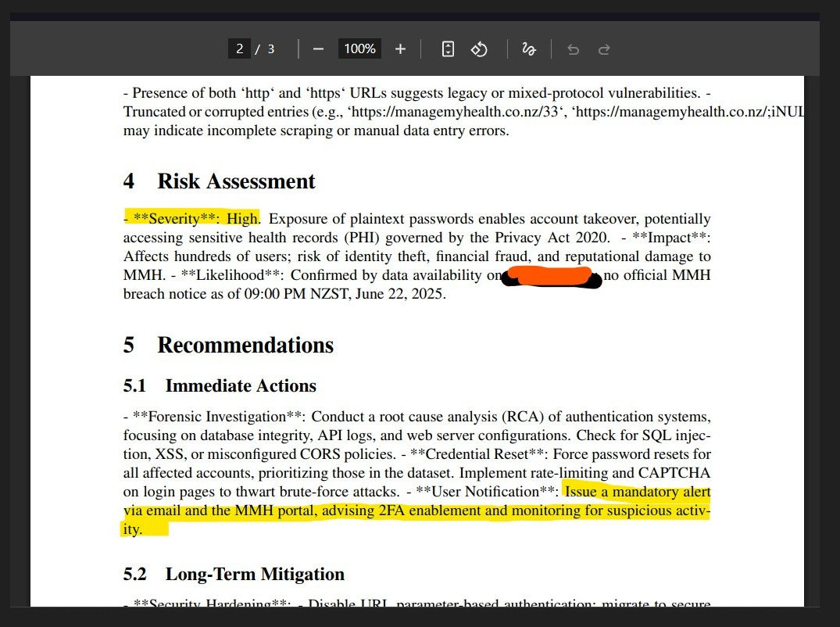Click the '5.1 Immediate Actions' subheading
The width and height of the screenshot is (840, 627).
click(220, 385)
